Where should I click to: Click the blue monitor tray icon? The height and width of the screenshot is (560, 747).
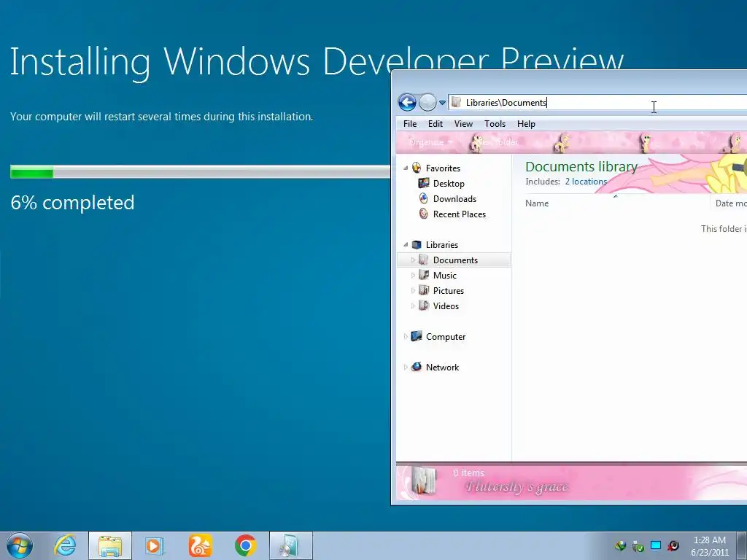tap(656, 545)
